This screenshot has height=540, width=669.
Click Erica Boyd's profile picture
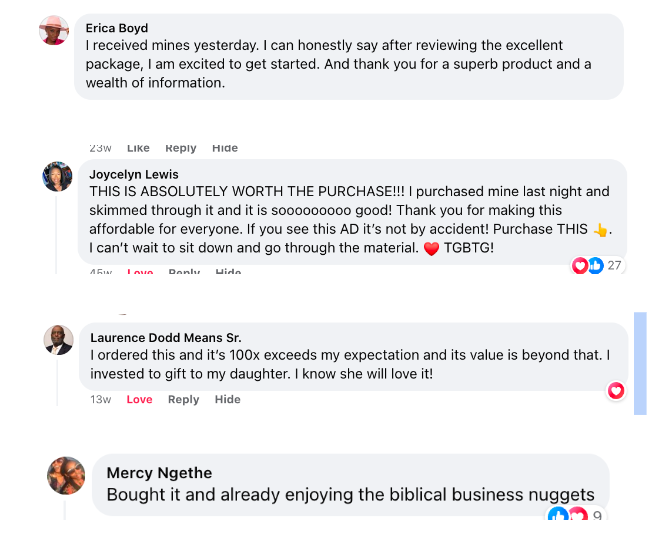pos(54,31)
